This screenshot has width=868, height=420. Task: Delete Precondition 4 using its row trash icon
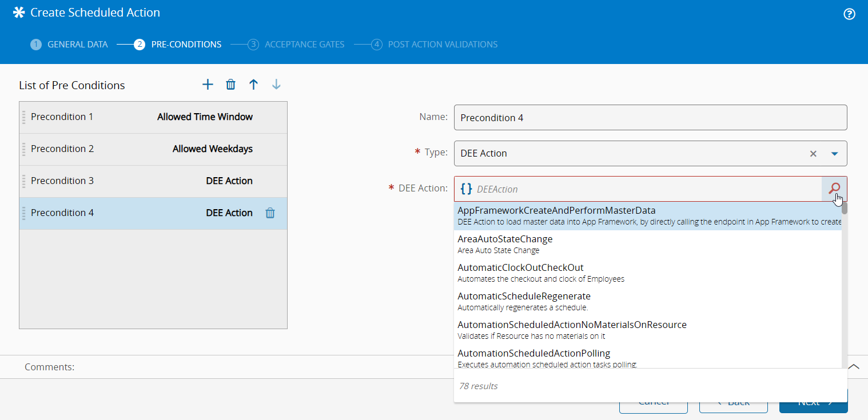tap(270, 213)
